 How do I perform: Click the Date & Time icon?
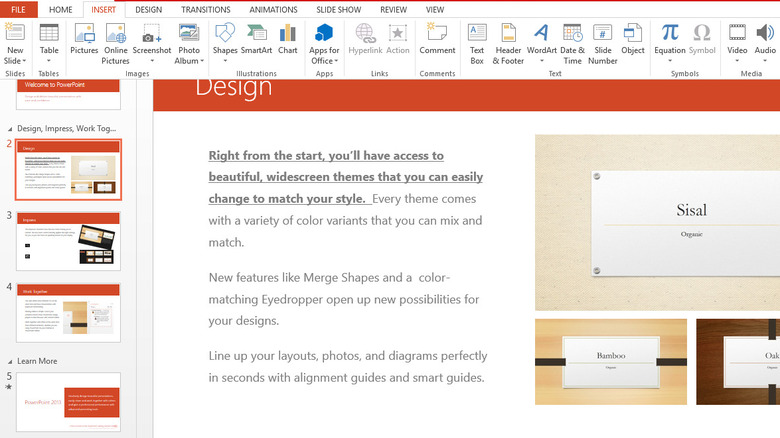click(x=572, y=41)
